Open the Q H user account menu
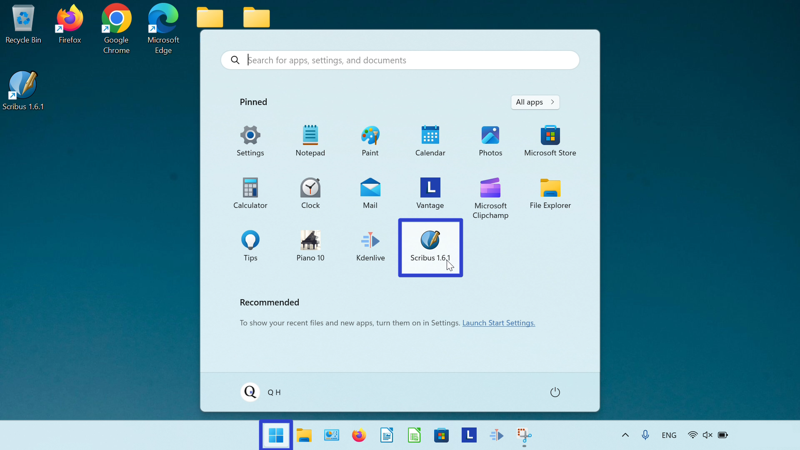The image size is (800, 450). tap(261, 392)
